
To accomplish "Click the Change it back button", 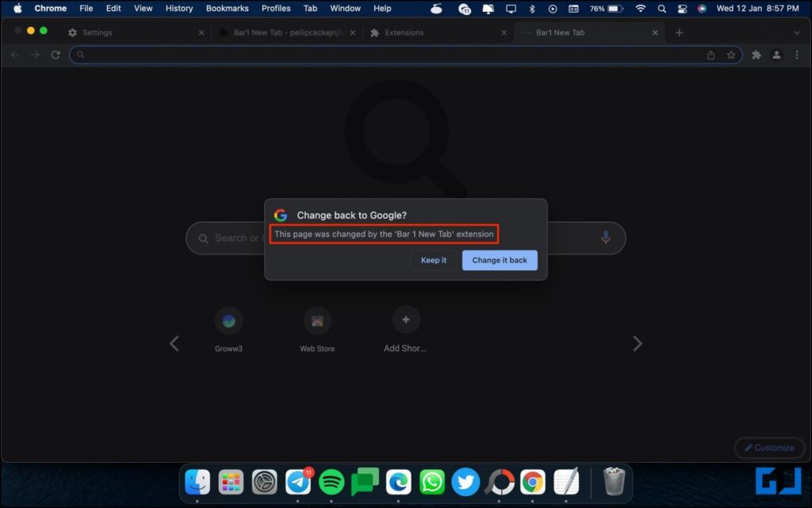I will point(500,260).
